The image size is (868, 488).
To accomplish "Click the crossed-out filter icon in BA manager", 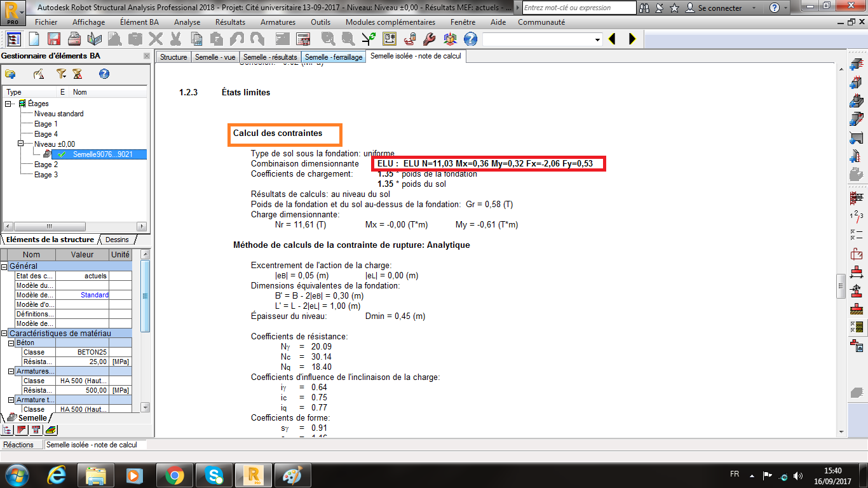I will (77, 74).
